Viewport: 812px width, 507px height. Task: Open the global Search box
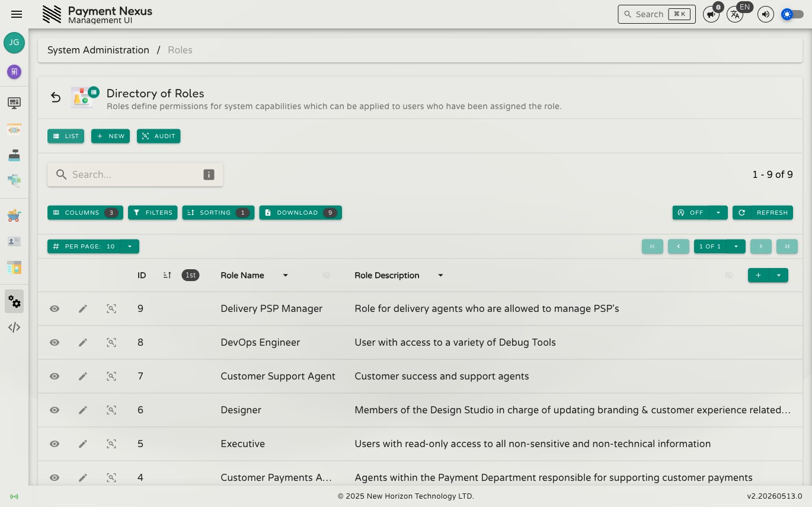point(657,14)
